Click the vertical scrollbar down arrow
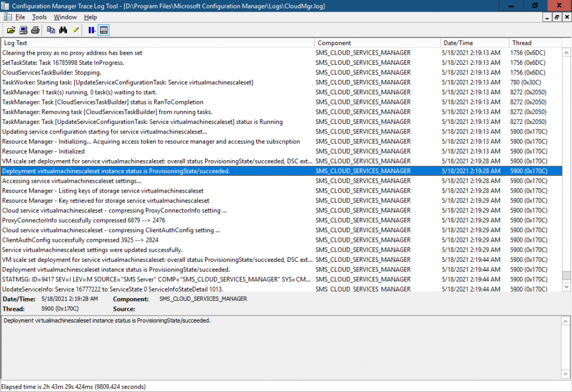 tap(566, 287)
